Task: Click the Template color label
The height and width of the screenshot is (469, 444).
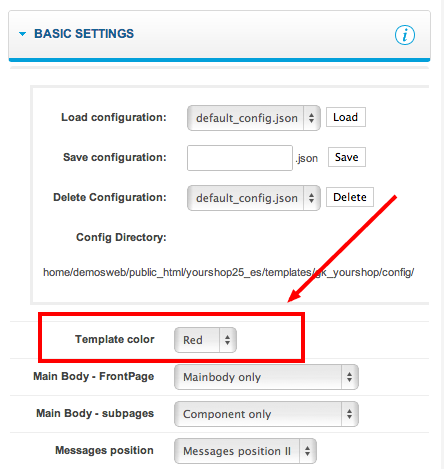Action: pyautogui.click(x=115, y=339)
